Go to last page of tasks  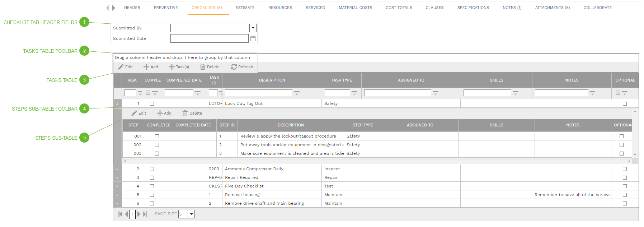(x=145, y=214)
